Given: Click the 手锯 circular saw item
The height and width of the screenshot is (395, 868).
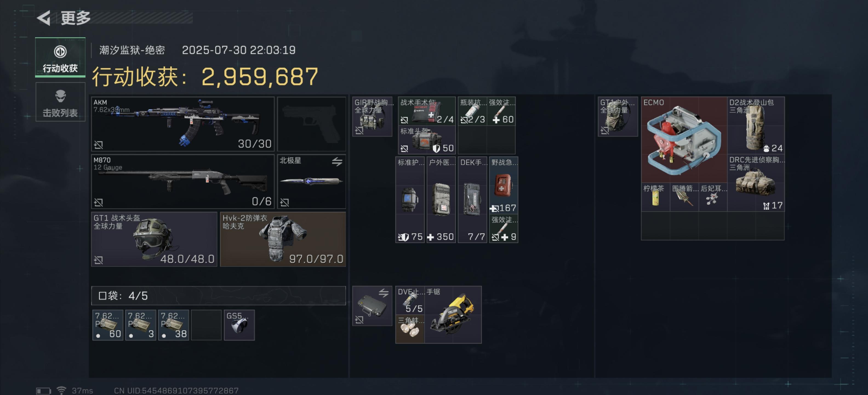Looking at the screenshot, I should pyautogui.click(x=453, y=315).
